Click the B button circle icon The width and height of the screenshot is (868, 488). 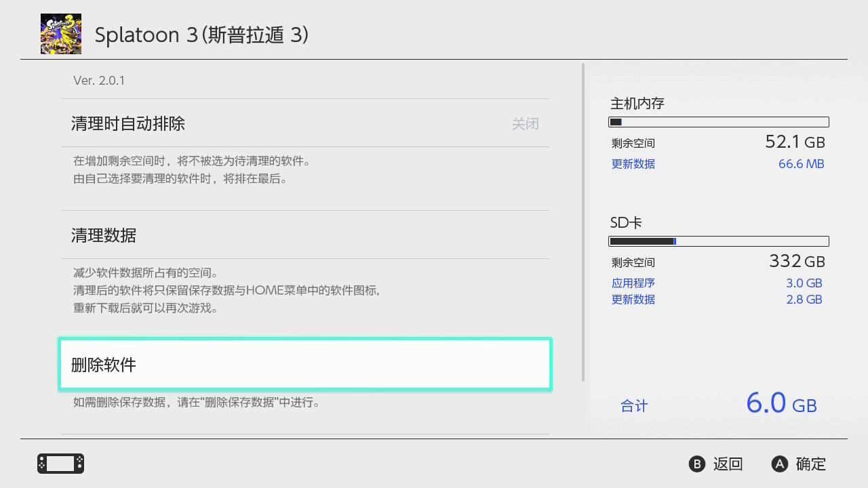coord(697,464)
